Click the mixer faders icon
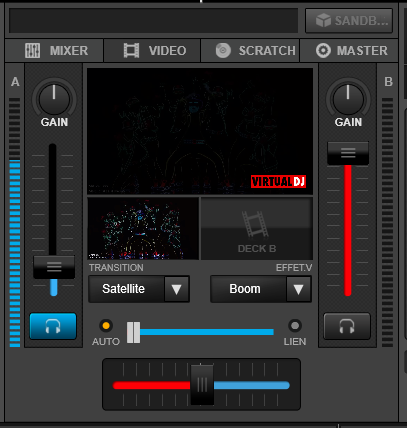The height and width of the screenshot is (428, 407). tap(32, 51)
